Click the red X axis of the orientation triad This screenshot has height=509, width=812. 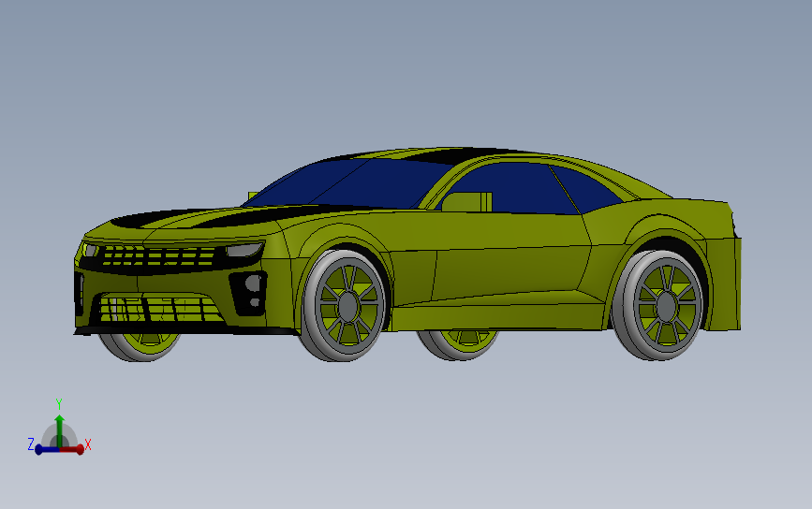coord(72,449)
